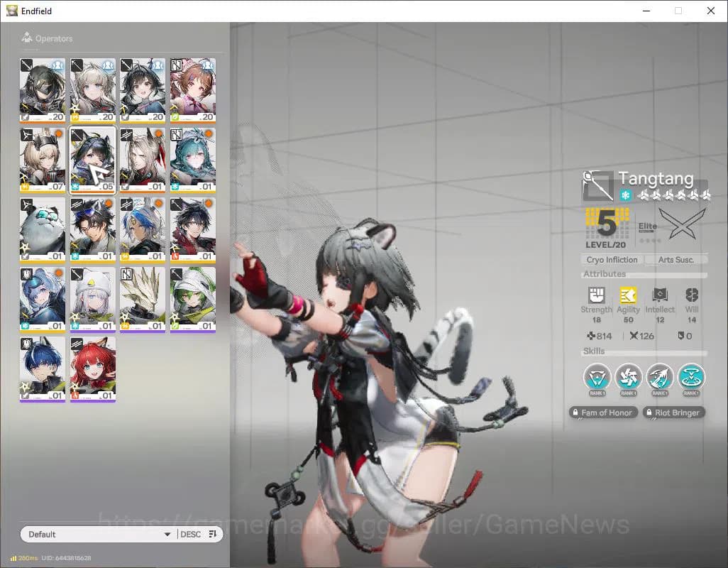
Task: Click the Strength value 18
Action: coord(596,319)
